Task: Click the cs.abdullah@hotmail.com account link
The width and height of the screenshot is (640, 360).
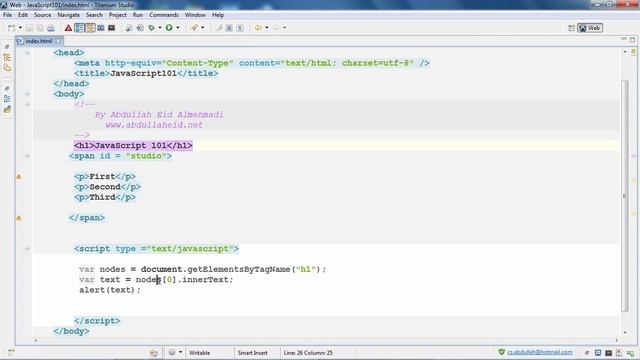Action: tap(540, 352)
